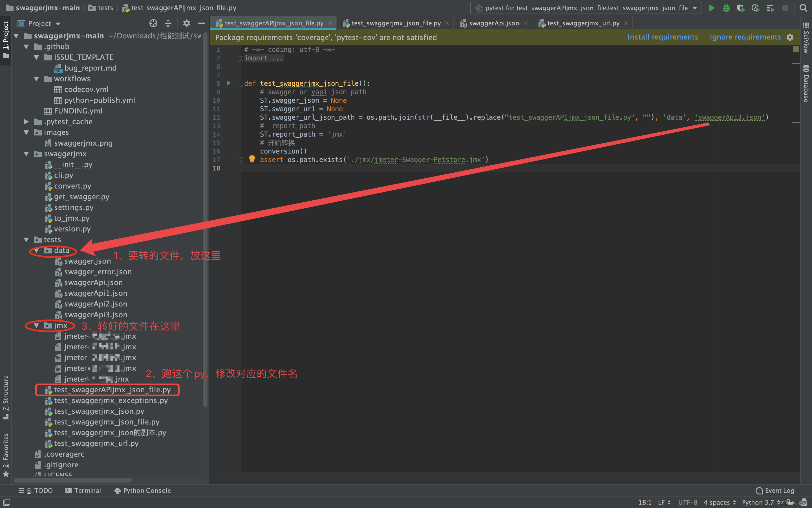Run the pytest configuration with green play button
This screenshot has height=508, width=812.
coord(711,8)
